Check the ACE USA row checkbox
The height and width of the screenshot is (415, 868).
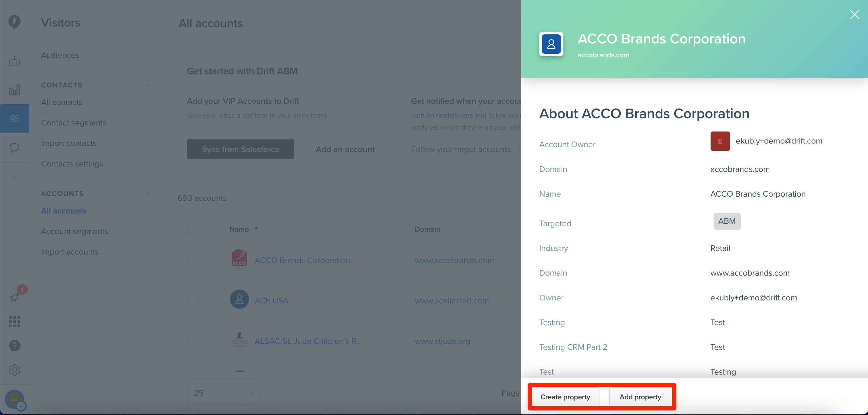pos(192,301)
